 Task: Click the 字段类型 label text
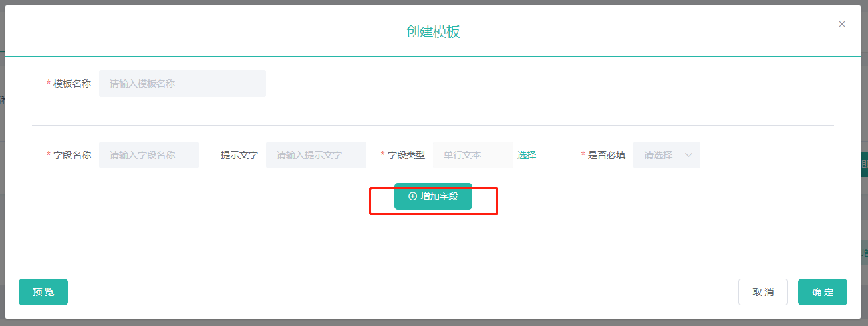pyautogui.click(x=406, y=155)
